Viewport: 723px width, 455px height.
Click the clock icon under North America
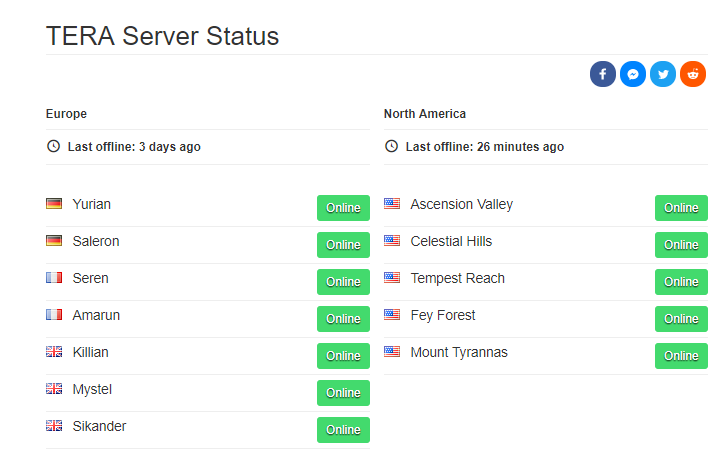391,146
